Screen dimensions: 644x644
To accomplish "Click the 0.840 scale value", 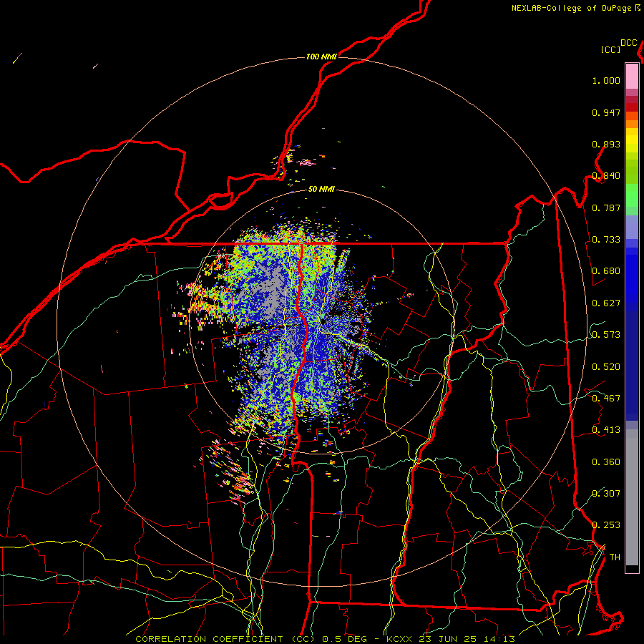I will tap(606, 176).
